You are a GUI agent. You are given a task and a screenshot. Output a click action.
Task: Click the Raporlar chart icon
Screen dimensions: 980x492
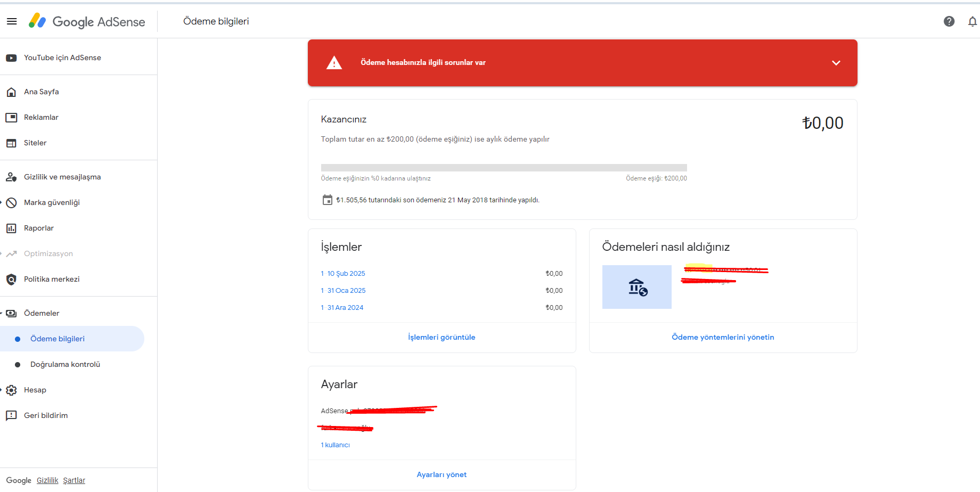(x=11, y=228)
